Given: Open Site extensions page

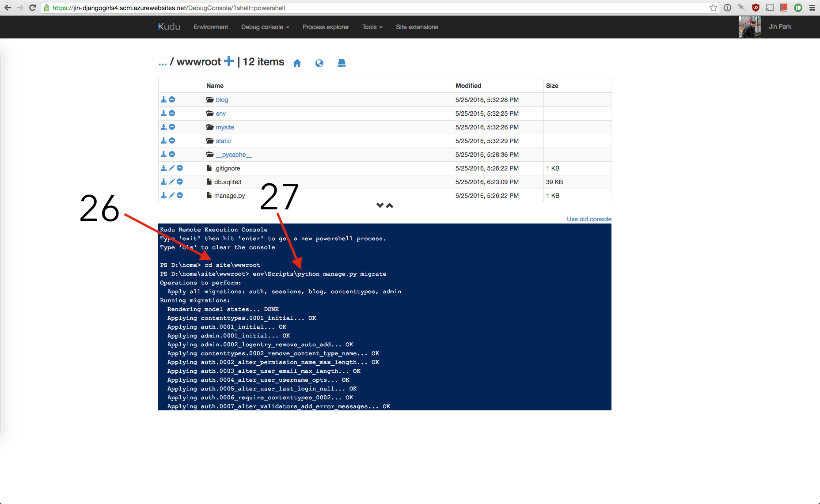Looking at the screenshot, I should (x=417, y=27).
